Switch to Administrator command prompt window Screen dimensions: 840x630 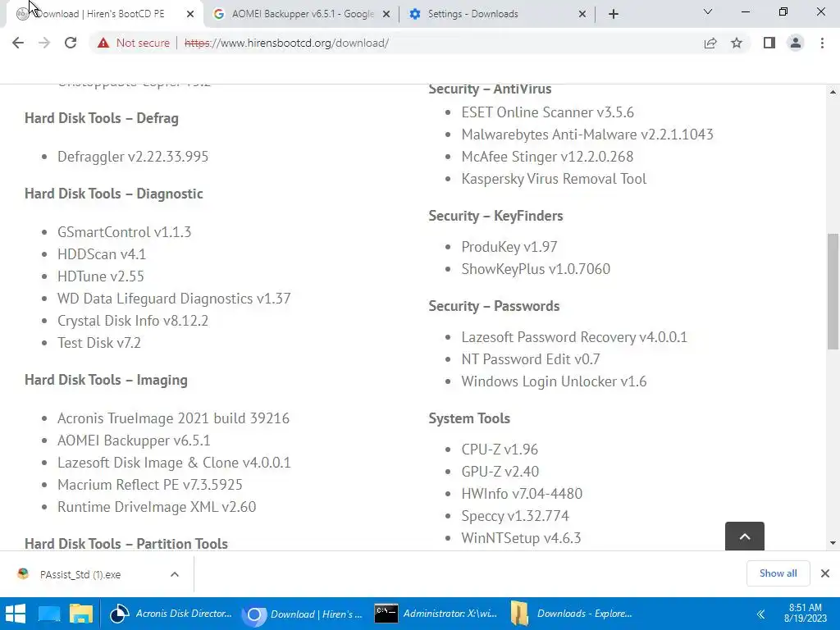436,614
